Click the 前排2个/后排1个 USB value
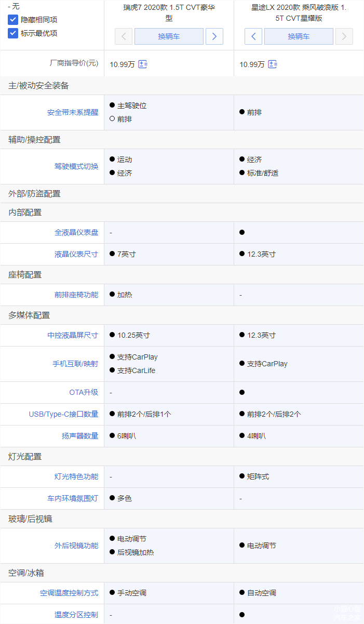Image resolution: width=364 pixels, height=624 pixels. [x=144, y=414]
